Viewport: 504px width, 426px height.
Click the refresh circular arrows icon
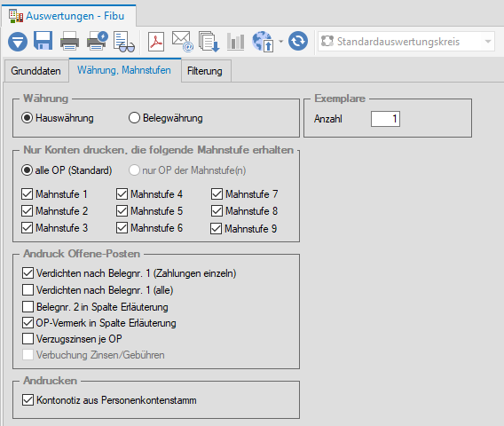coord(298,41)
